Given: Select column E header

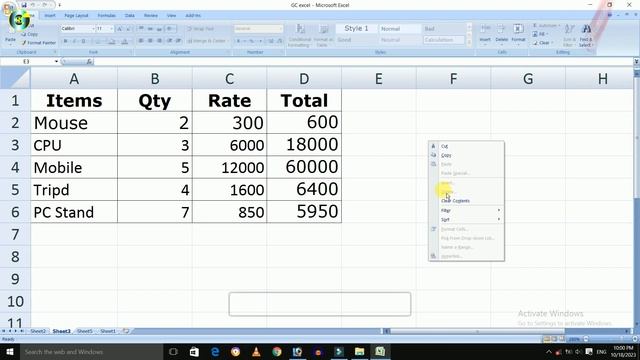Looking at the screenshot, I should point(379,78).
